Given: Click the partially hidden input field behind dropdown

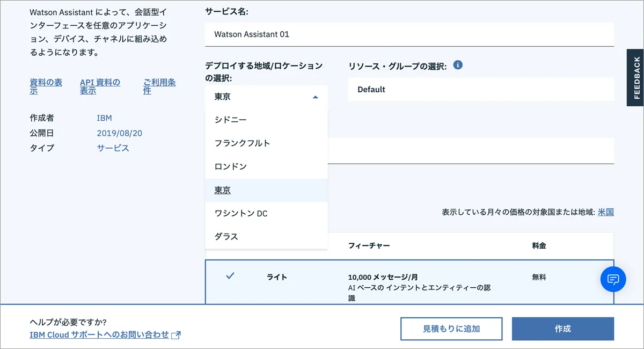Looking at the screenshot, I should tap(471, 151).
